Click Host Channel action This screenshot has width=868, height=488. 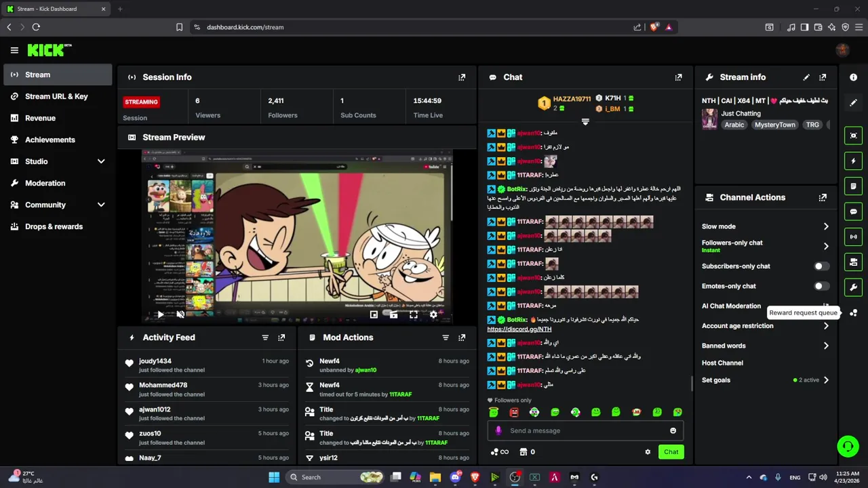pyautogui.click(x=722, y=363)
